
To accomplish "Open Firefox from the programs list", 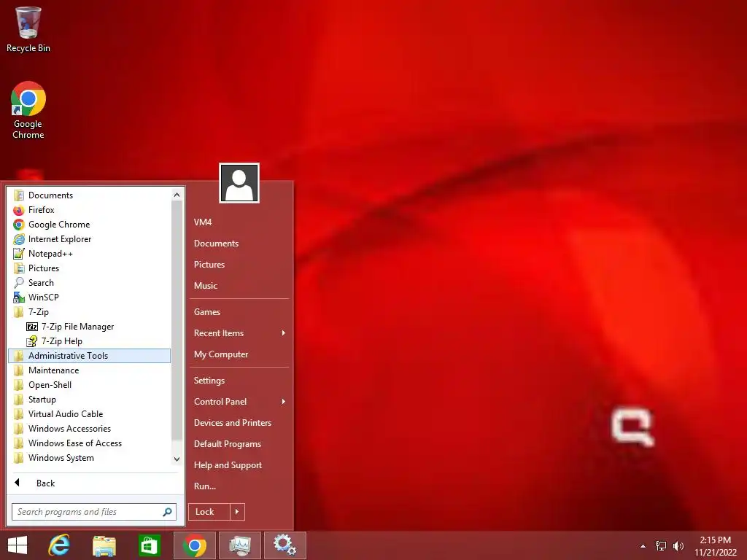I will (89, 210).
